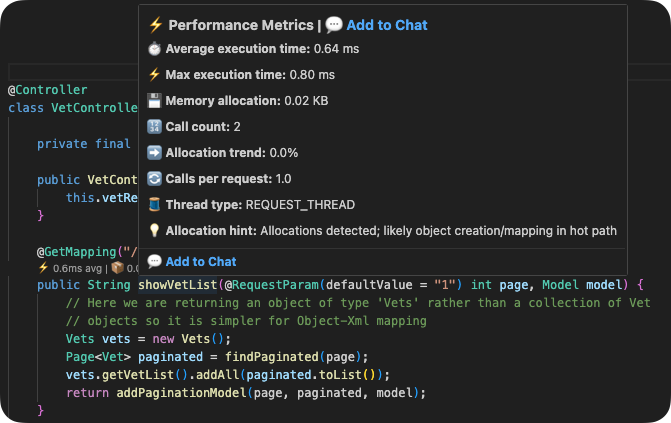Click the floppy disk Memory allocation icon
671x423 pixels.
click(154, 101)
